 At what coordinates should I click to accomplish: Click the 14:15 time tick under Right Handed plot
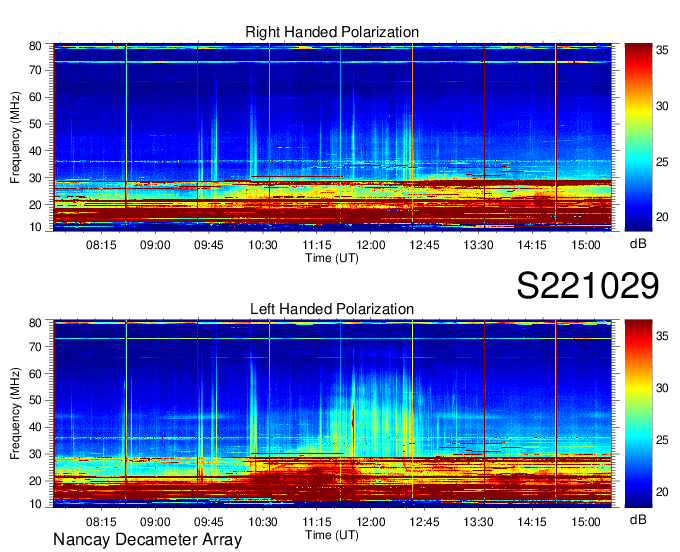(x=532, y=245)
